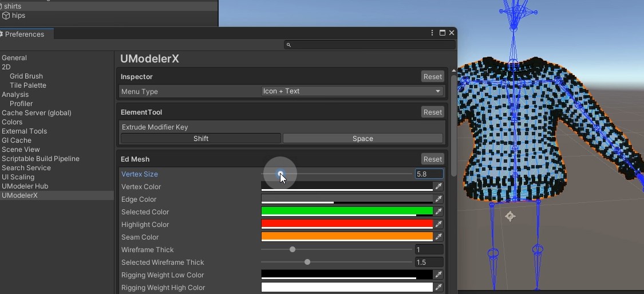Click the Preferences search field
The height and width of the screenshot is (294, 644).
[x=370, y=45]
